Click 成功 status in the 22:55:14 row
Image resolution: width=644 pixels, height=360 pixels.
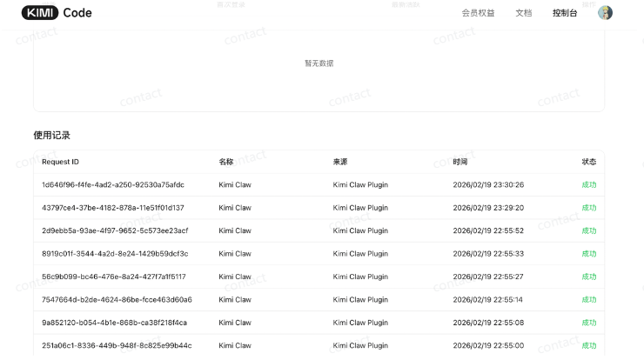pos(589,300)
